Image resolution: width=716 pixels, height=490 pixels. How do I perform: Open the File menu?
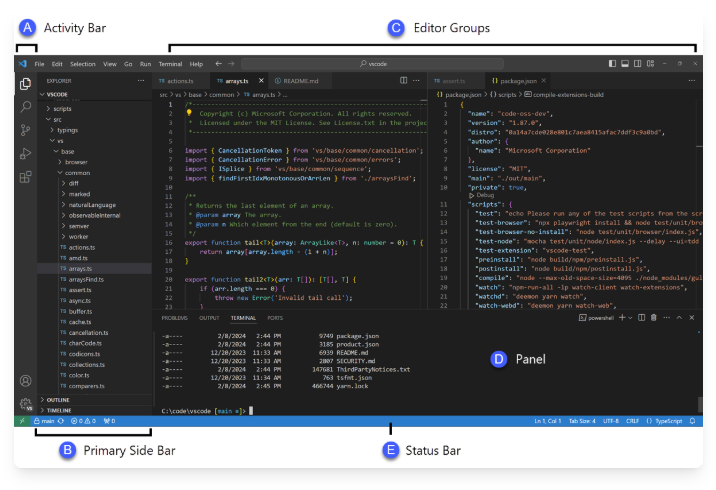point(39,64)
